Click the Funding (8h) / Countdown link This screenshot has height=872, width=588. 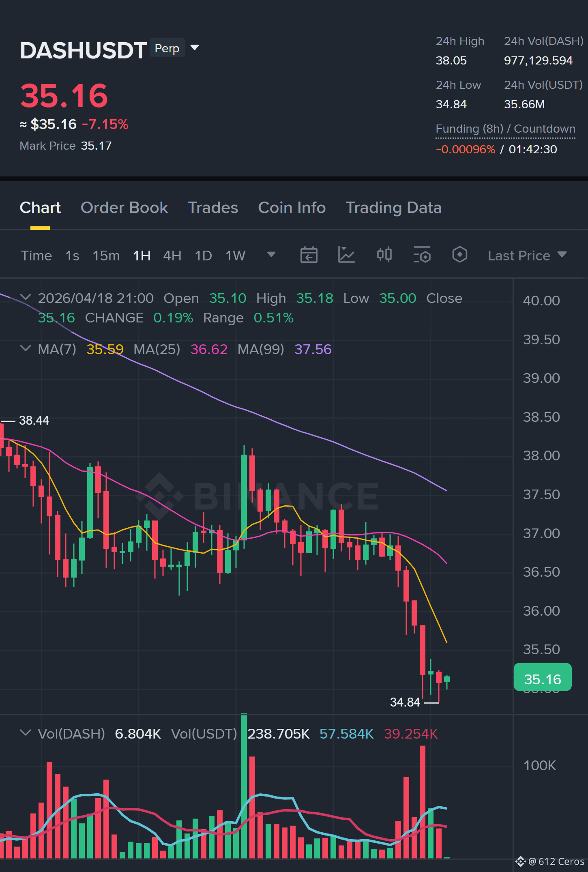coord(505,129)
